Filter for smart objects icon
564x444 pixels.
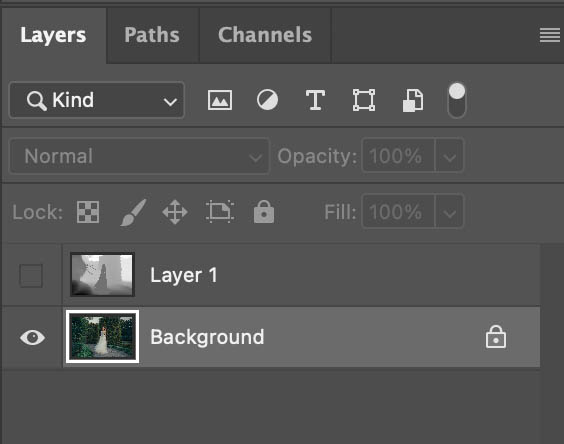(413, 100)
